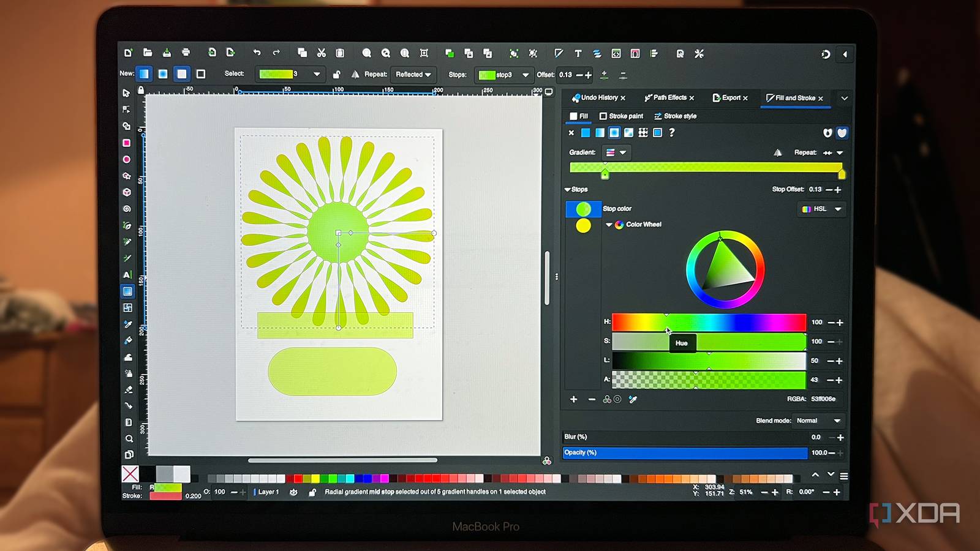The width and height of the screenshot is (980, 551).
Task: Open the Blend mode dropdown set to Normal
Action: pyautogui.click(x=818, y=421)
